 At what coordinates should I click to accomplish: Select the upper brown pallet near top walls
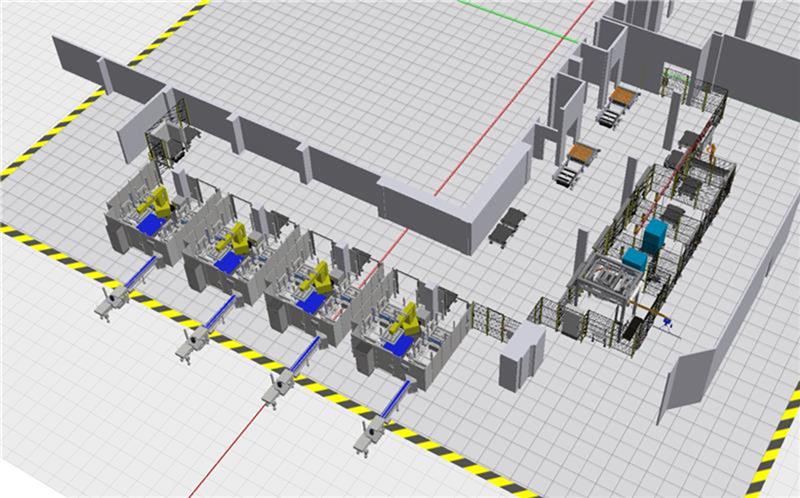pyautogui.click(x=622, y=96)
